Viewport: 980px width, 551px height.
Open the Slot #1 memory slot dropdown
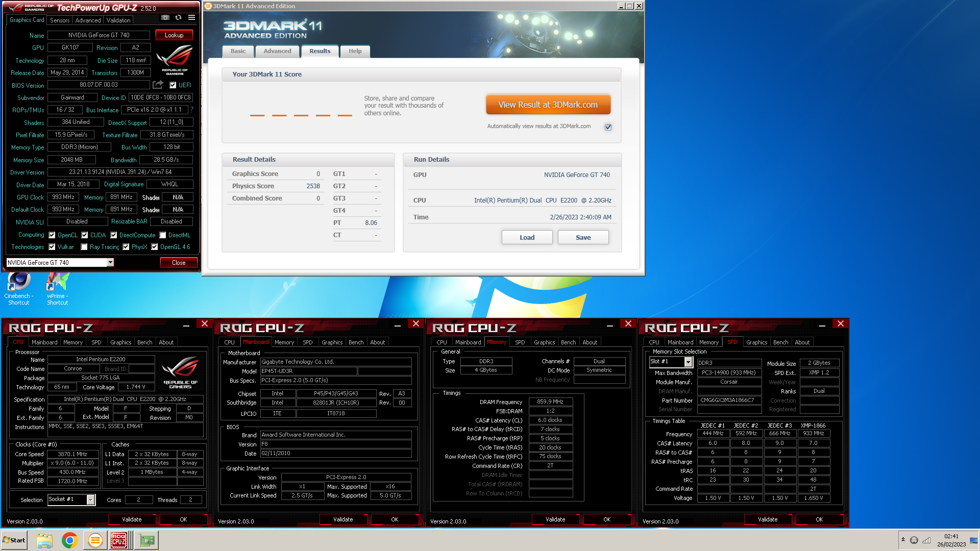click(x=688, y=362)
